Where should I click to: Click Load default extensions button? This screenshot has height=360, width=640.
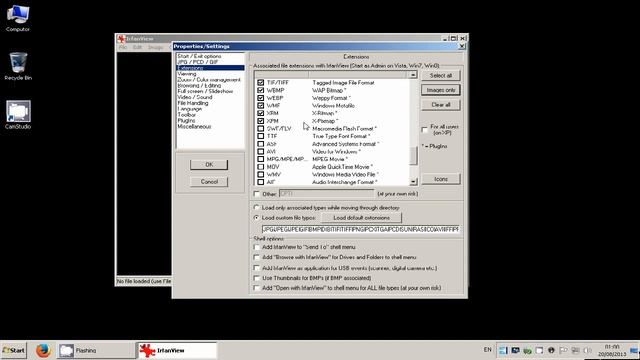pyautogui.click(x=361, y=218)
